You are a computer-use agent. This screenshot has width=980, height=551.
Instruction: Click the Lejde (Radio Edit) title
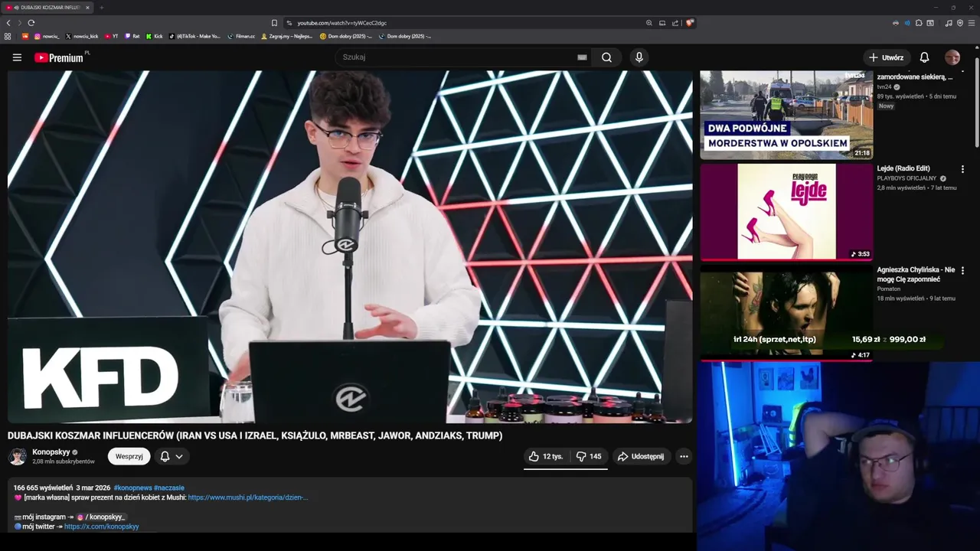coord(903,168)
